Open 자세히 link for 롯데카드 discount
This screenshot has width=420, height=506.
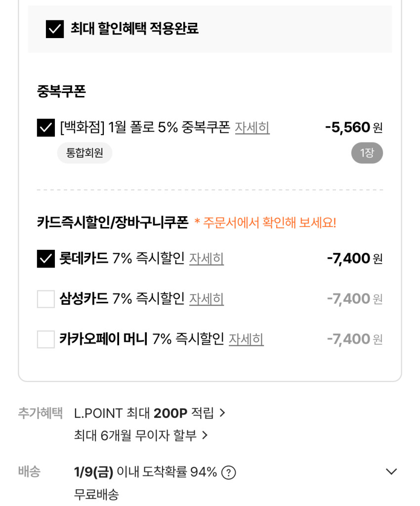tap(207, 258)
